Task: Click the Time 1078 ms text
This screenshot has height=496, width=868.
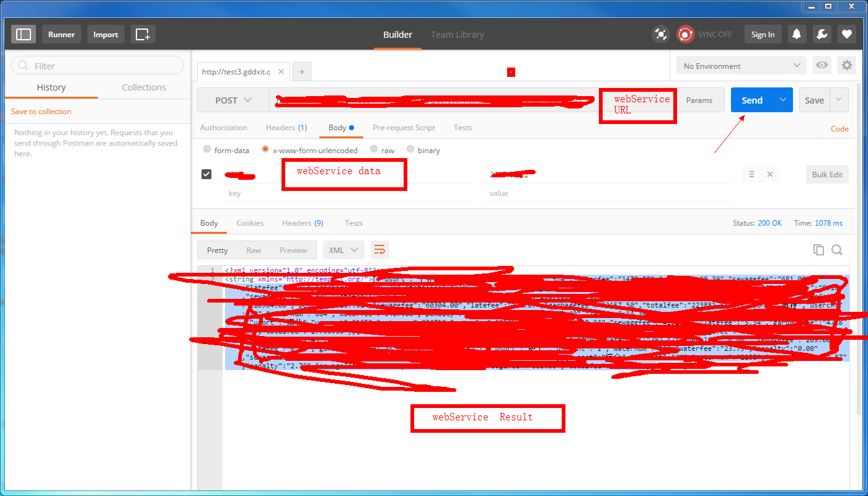Action: (x=818, y=223)
